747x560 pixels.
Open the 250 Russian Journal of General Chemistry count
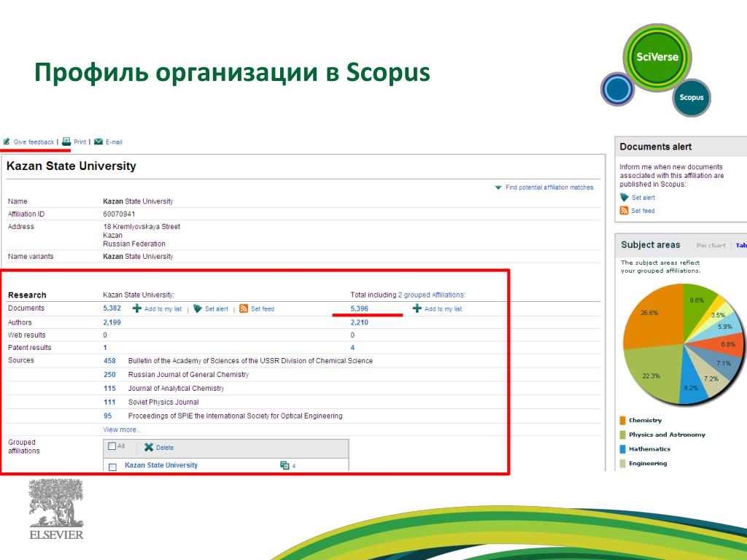click(x=109, y=375)
